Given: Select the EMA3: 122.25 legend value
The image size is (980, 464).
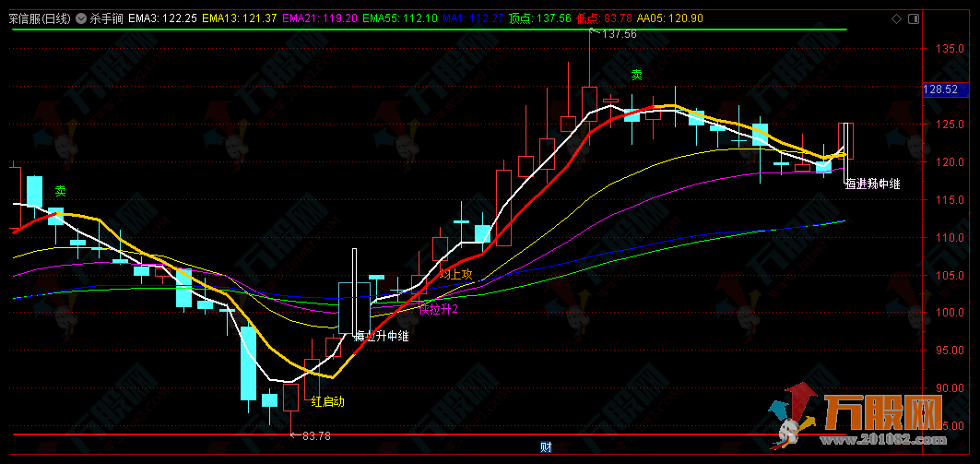Looking at the screenshot, I should [162, 18].
